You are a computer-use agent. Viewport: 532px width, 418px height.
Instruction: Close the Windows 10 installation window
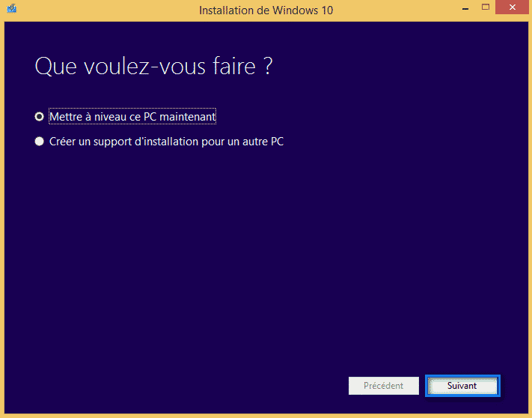coord(513,8)
